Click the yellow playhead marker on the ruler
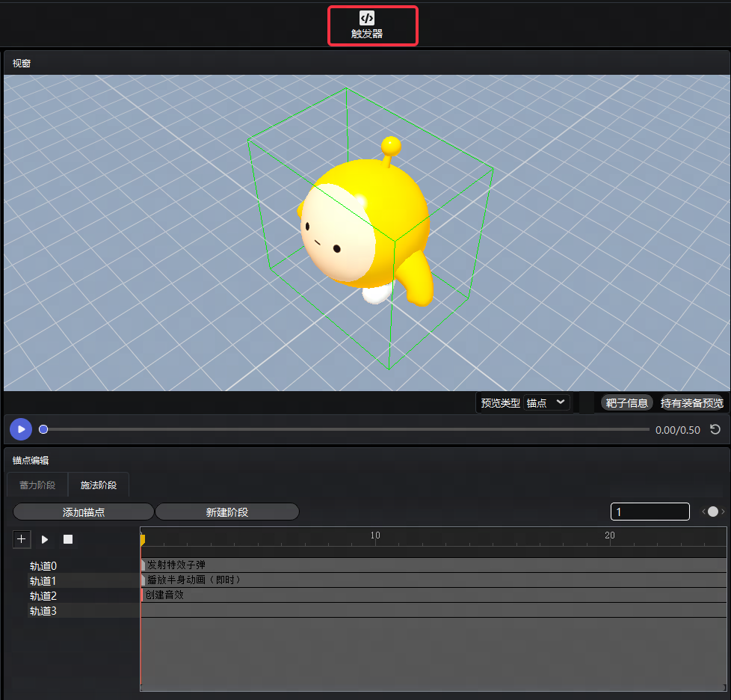The width and height of the screenshot is (731, 700). coord(143,539)
